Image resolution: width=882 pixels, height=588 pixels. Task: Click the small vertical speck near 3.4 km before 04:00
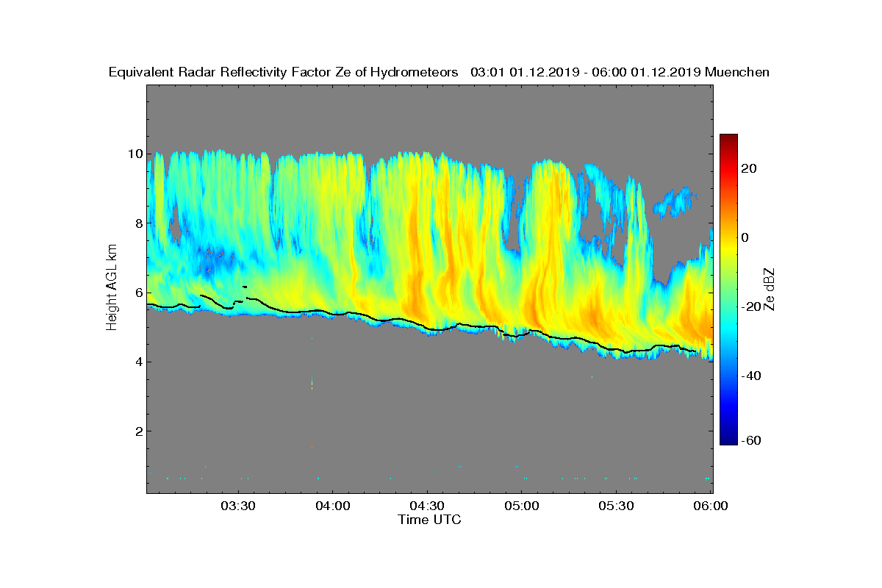click(x=312, y=382)
